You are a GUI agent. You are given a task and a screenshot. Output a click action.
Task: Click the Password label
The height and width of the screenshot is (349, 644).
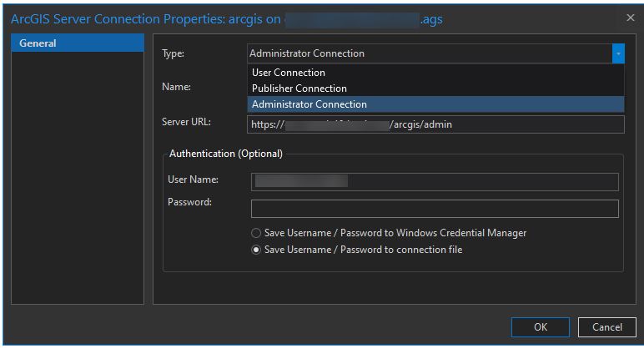click(x=189, y=202)
